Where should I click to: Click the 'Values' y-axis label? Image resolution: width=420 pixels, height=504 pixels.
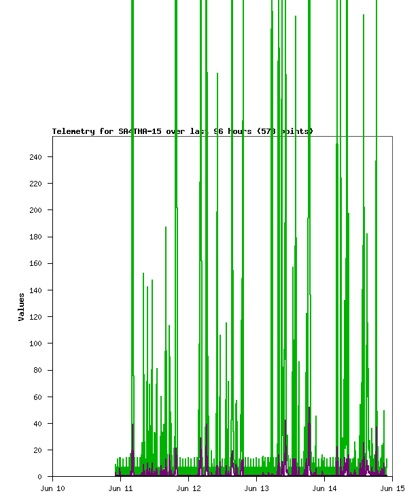point(21,307)
